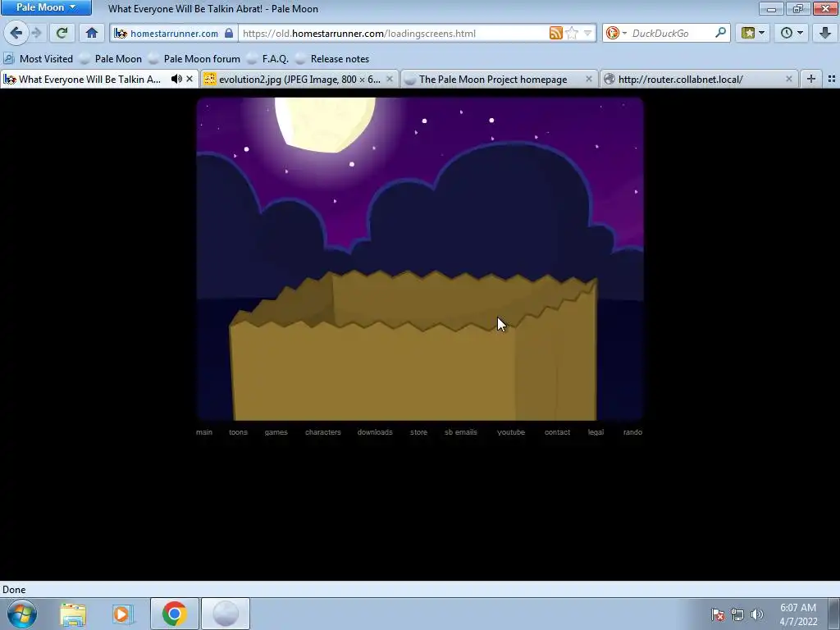
Task: Mute the tab audio speaker icon
Action: [176, 80]
